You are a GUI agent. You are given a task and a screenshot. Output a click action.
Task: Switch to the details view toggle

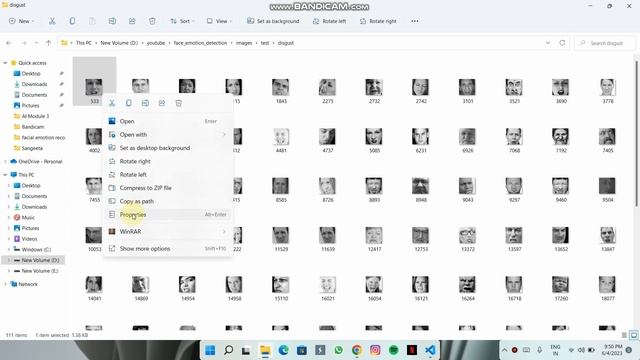click(624, 335)
